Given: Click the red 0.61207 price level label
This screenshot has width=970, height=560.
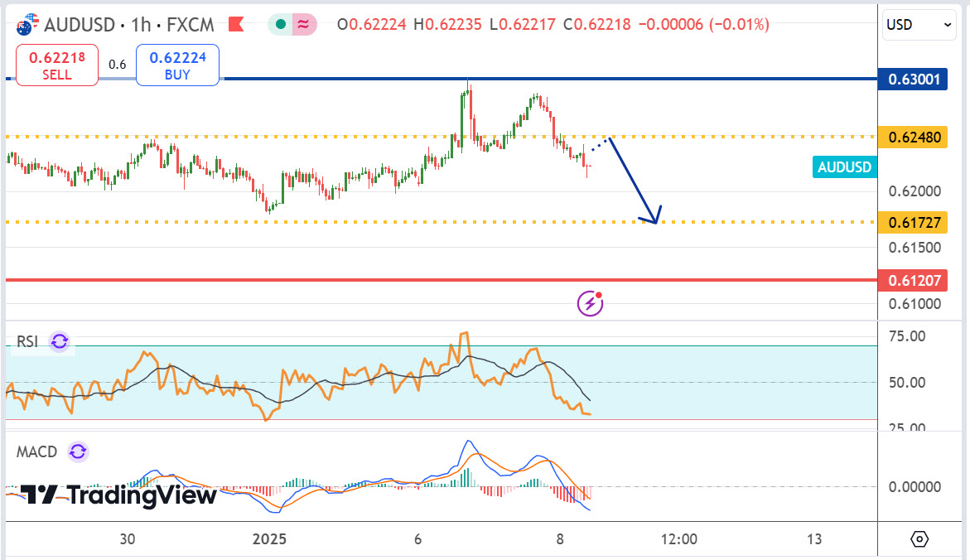Looking at the screenshot, I should 914,280.
